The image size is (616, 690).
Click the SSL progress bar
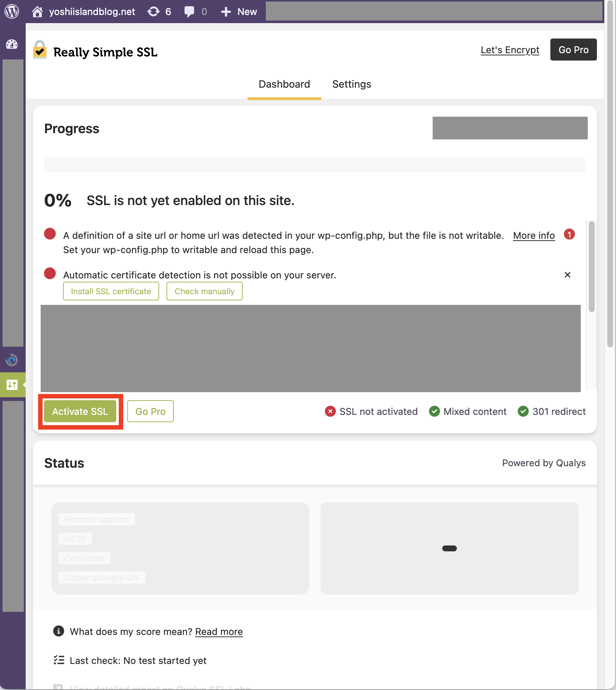315,165
